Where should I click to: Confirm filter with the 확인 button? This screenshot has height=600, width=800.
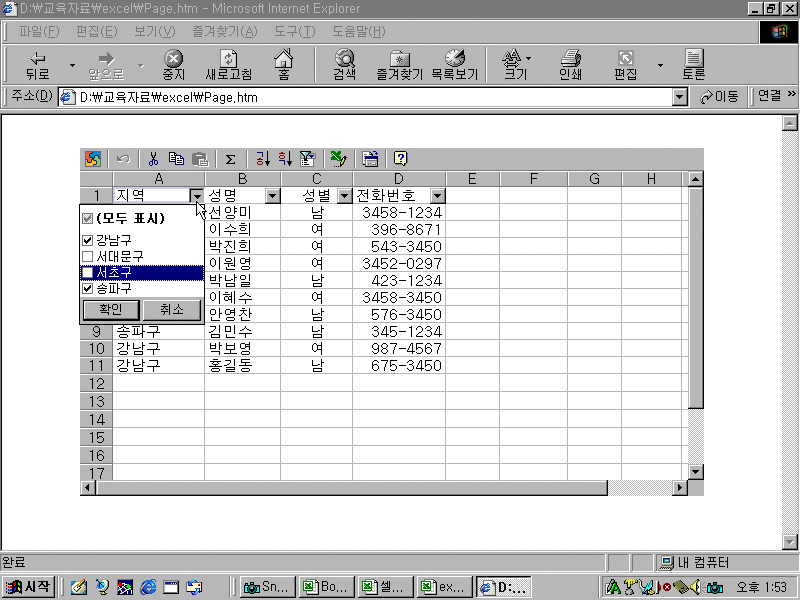(109, 310)
